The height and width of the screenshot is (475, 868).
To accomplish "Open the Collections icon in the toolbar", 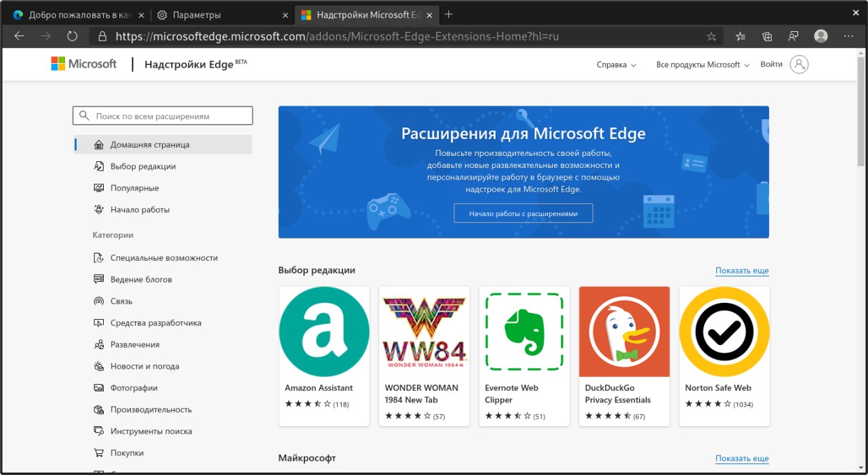I will 767,36.
